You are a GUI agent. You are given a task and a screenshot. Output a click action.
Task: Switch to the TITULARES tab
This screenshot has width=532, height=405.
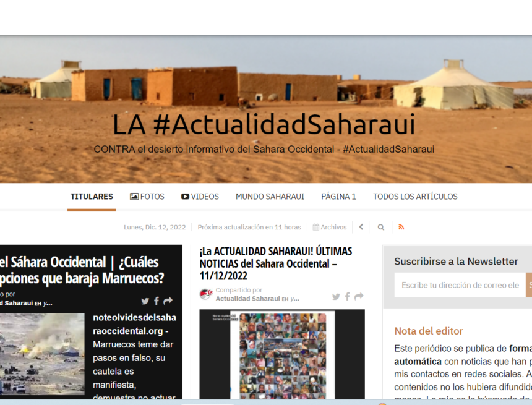tap(92, 196)
